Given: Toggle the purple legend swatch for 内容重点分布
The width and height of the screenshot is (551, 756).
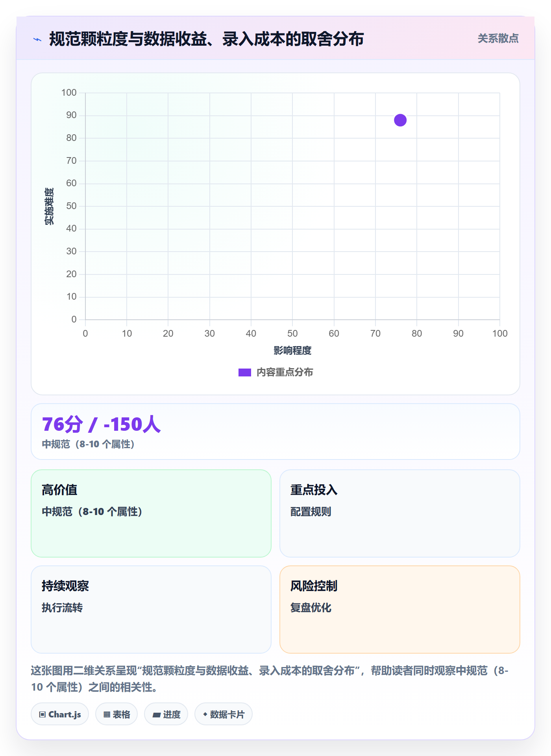Looking at the screenshot, I should [245, 372].
